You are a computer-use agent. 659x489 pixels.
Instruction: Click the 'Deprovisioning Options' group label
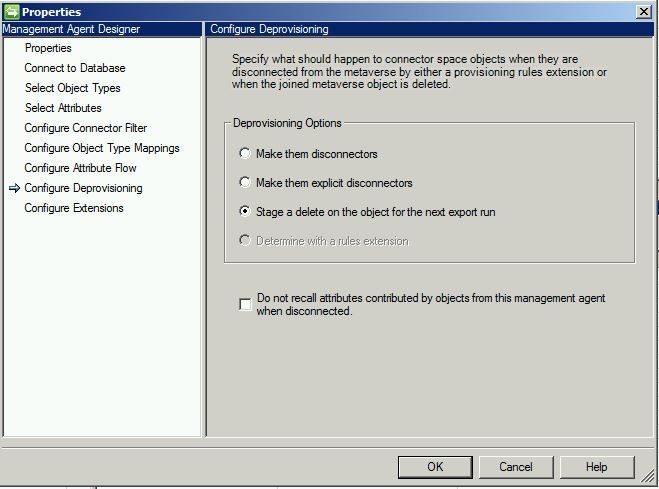287,123
